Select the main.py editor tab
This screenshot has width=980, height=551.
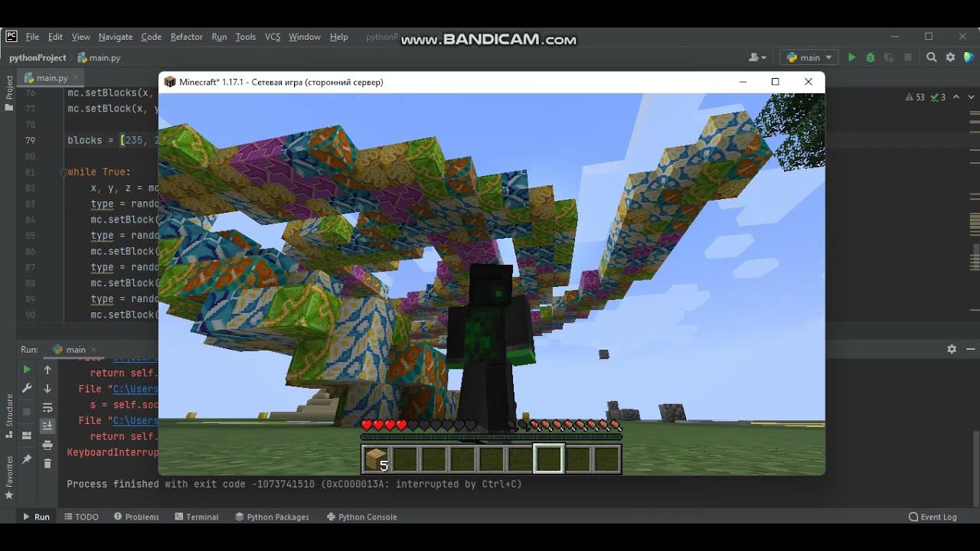tap(51, 77)
